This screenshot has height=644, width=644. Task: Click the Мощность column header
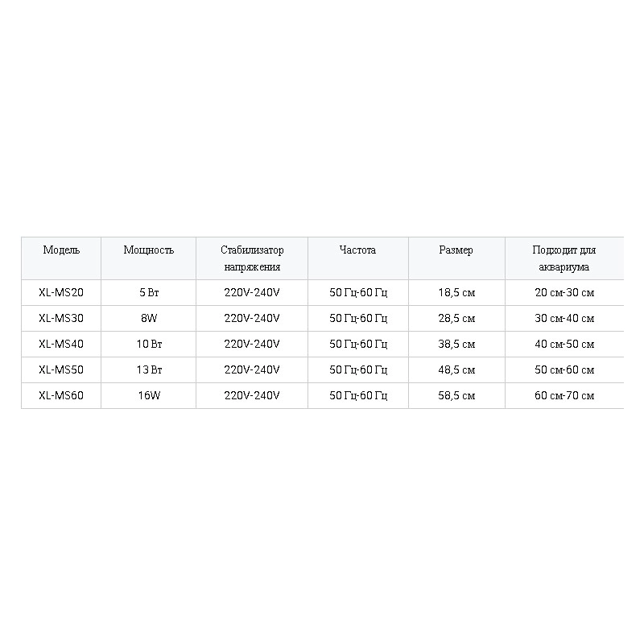[149, 258]
